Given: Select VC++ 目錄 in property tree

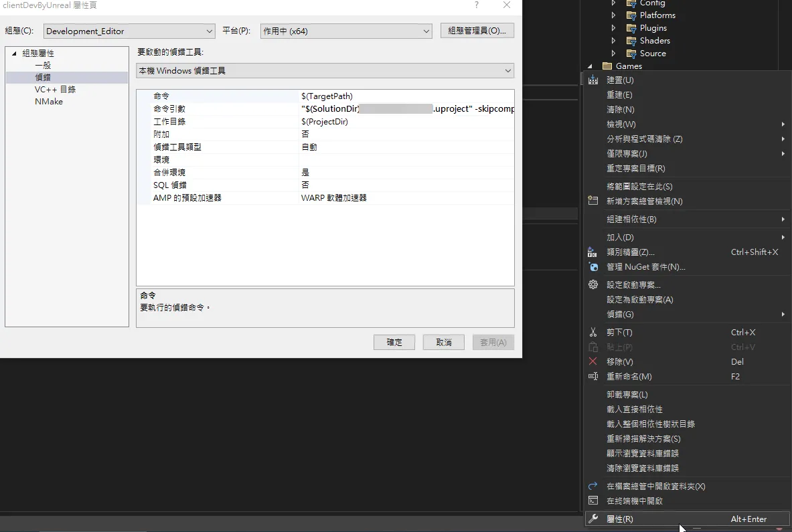Looking at the screenshot, I should click(55, 90).
